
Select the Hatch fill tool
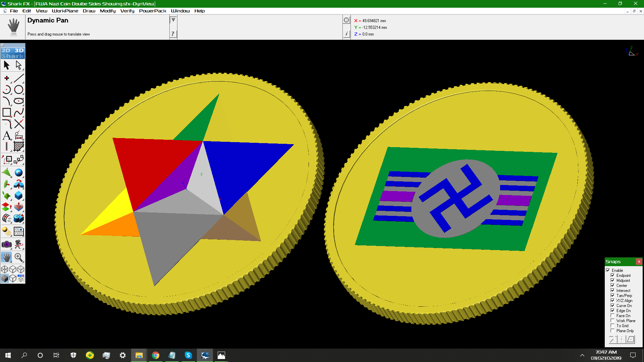click(x=19, y=146)
